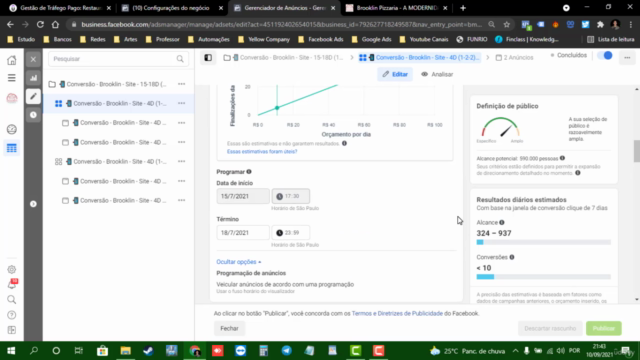Click the start date 15/7/2021 field
640x360 pixels.
coord(243,196)
